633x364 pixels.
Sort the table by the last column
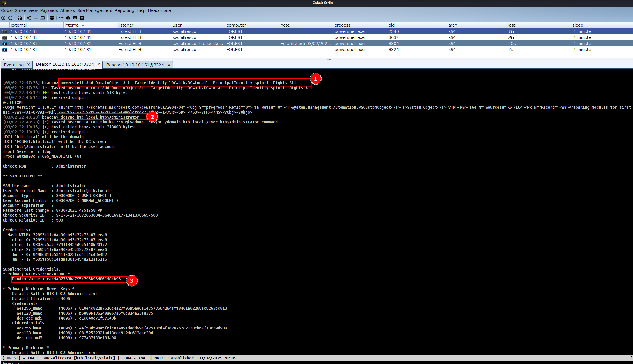click(x=511, y=25)
